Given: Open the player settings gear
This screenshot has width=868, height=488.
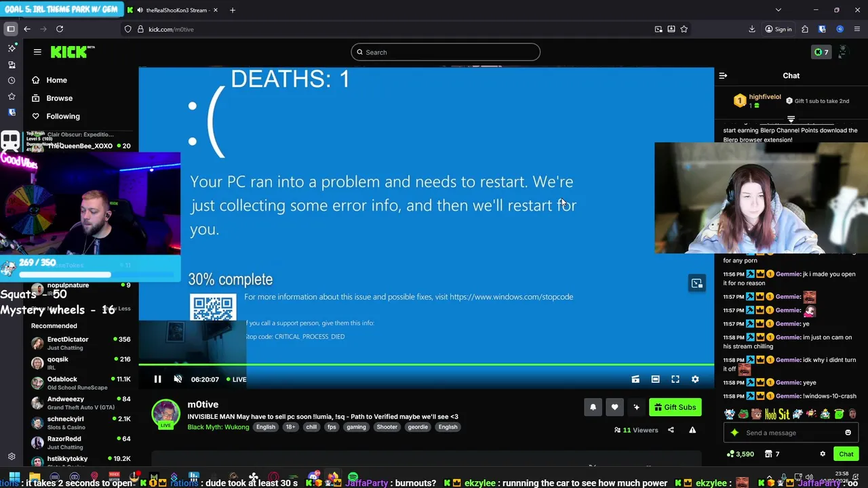Looking at the screenshot, I should point(695,380).
